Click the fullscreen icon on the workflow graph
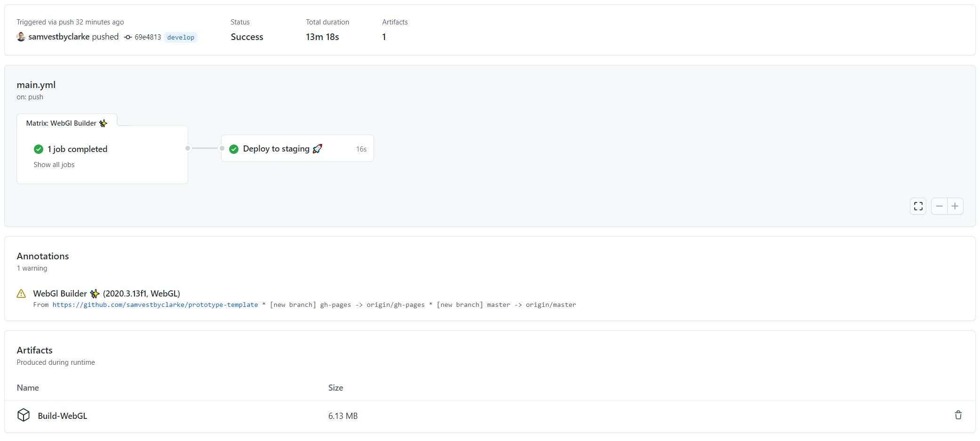 pyautogui.click(x=917, y=206)
